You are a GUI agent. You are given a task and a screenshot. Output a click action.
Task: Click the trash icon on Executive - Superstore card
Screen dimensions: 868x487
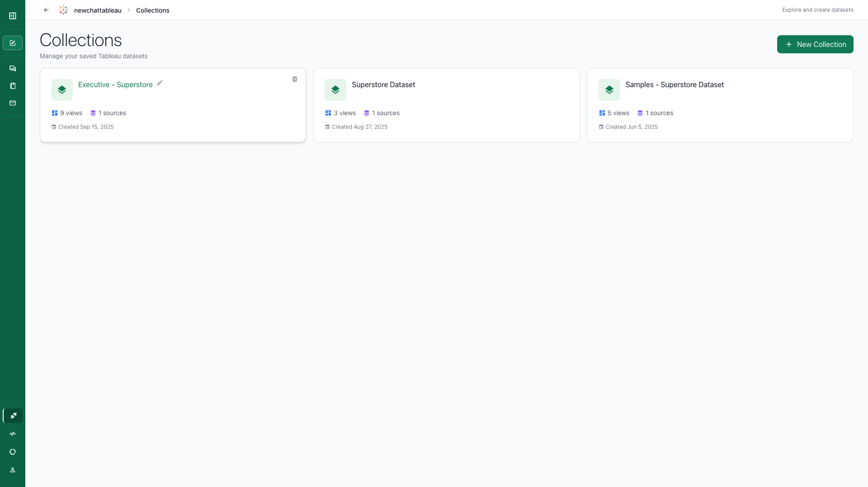(x=295, y=79)
